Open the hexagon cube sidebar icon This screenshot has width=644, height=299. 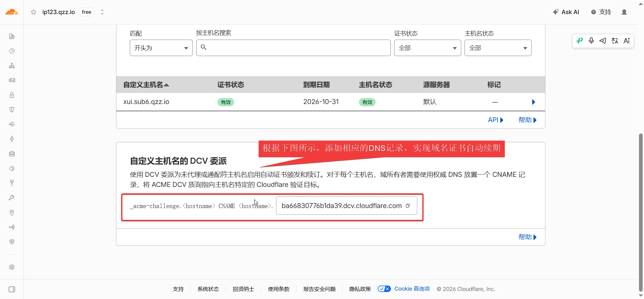click(12, 242)
